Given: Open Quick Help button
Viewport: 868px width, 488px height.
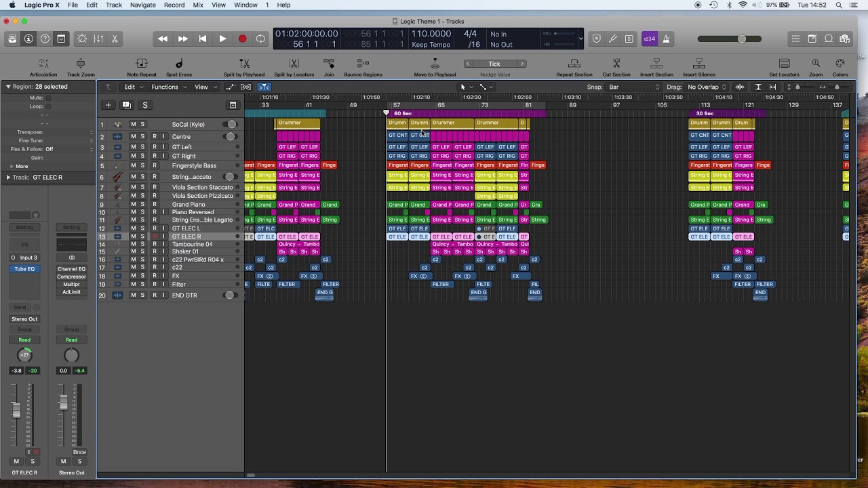Looking at the screenshot, I should click(45, 39).
